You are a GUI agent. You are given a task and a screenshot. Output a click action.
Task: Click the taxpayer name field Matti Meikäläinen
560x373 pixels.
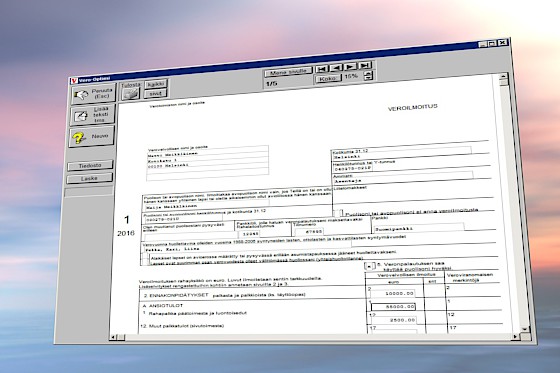pyautogui.click(x=208, y=154)
